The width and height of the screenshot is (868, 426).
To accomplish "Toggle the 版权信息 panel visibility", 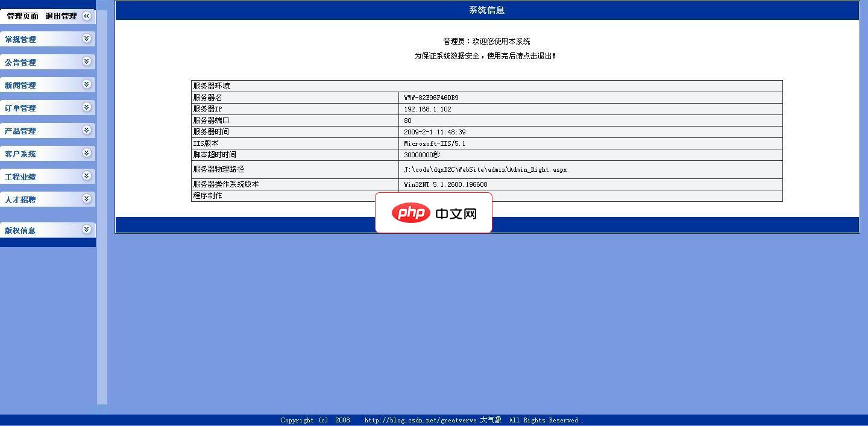I will click(x=88, y=230).
